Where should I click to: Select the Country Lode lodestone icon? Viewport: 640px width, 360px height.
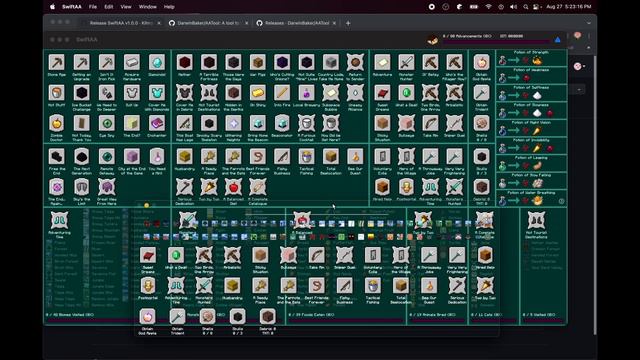(331, 62)
